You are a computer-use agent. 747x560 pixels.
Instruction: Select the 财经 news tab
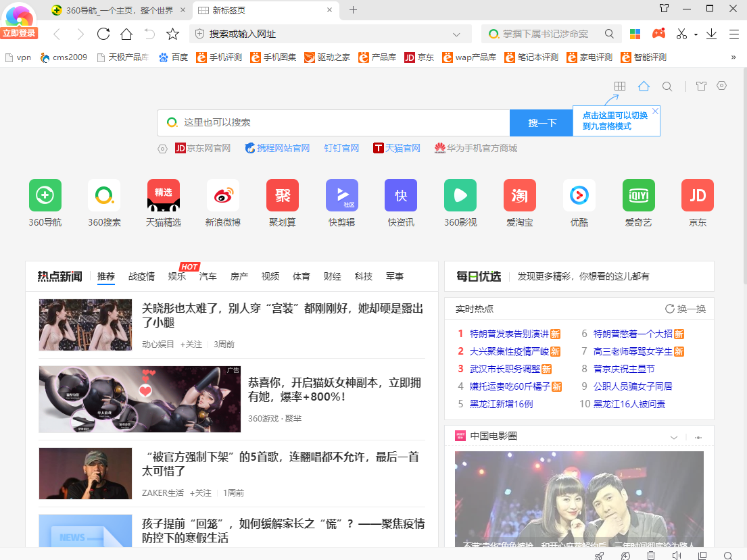point(332,276)
